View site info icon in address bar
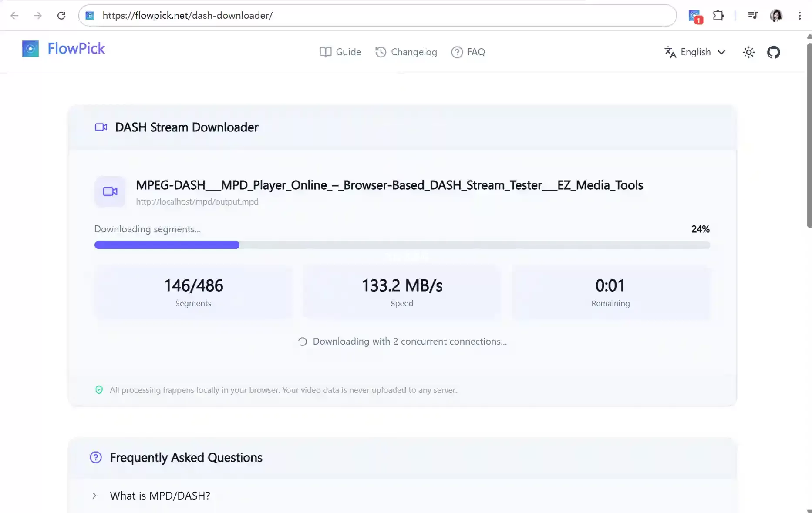The image size is (812, 513). (x=90, y=16)
